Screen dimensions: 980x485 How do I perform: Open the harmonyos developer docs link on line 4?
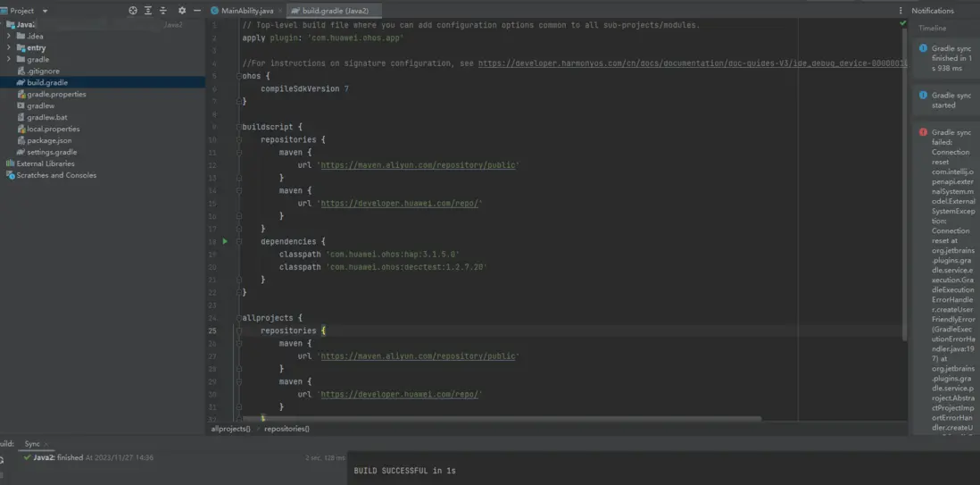click(x=693, y=63)
